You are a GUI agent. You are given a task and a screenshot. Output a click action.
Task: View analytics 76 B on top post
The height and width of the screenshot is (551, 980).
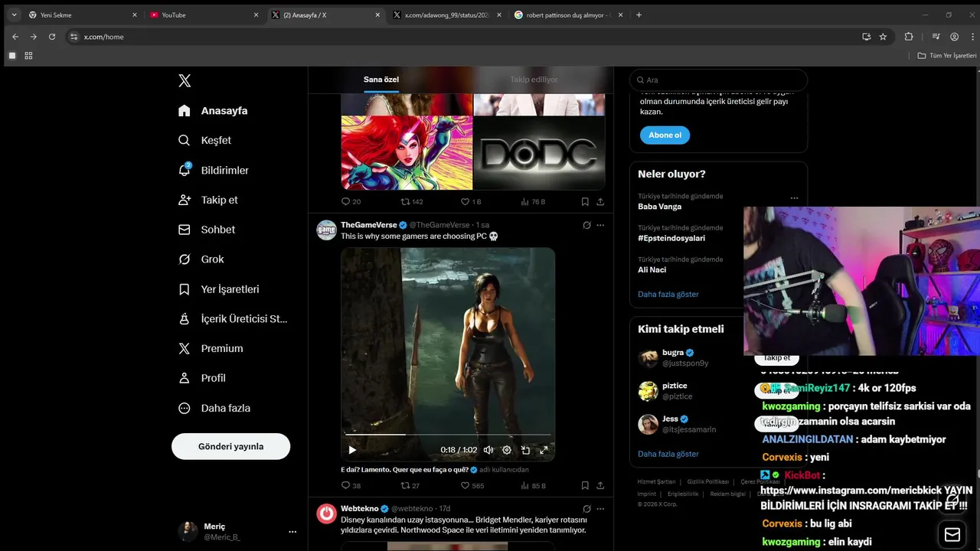533,202
